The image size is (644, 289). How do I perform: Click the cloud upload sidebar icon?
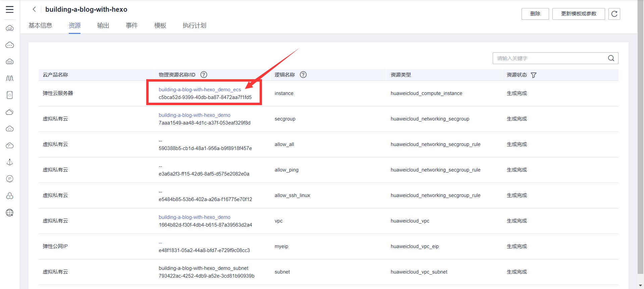coord(10,129)
